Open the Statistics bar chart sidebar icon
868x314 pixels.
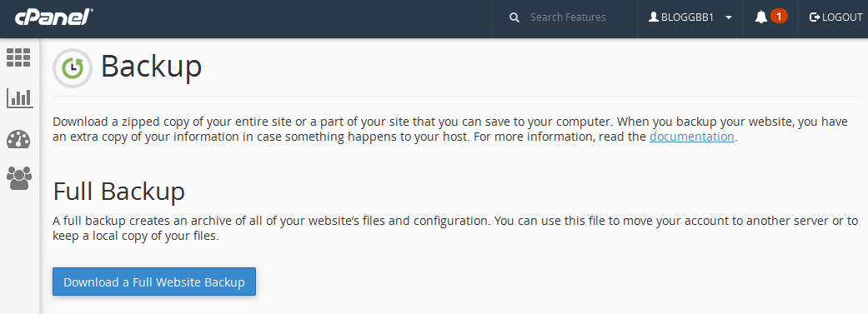pos(19,98)
